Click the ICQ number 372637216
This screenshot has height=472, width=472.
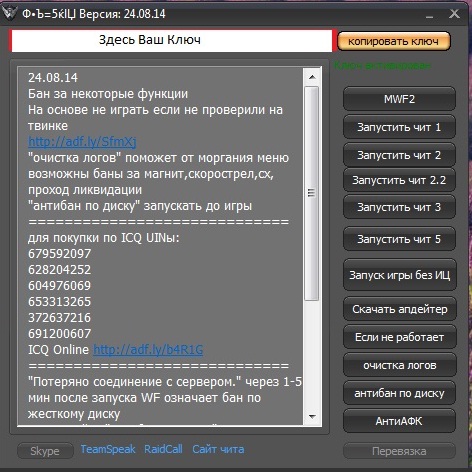coord(59,318)
